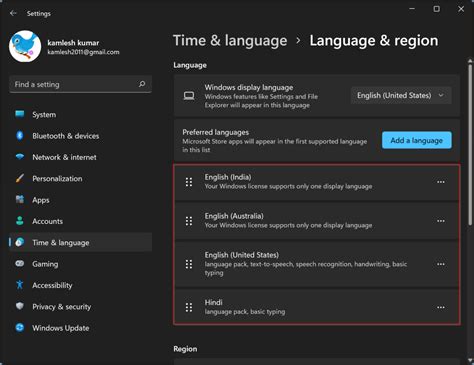This screenshot has width=474, height=365.
Task: Select English (Australia) language text
Action: [x=234, y=216]
